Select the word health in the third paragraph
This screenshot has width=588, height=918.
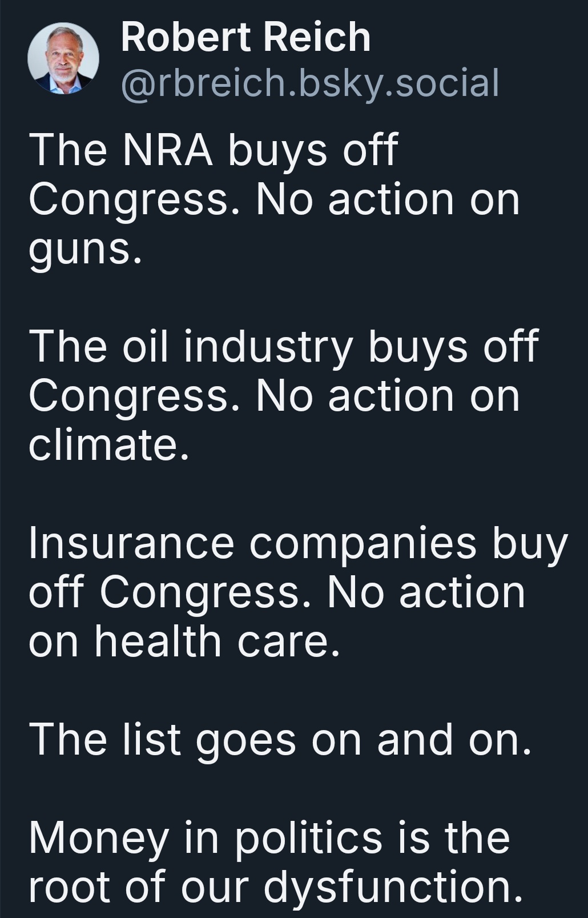(x=158, y=641)
